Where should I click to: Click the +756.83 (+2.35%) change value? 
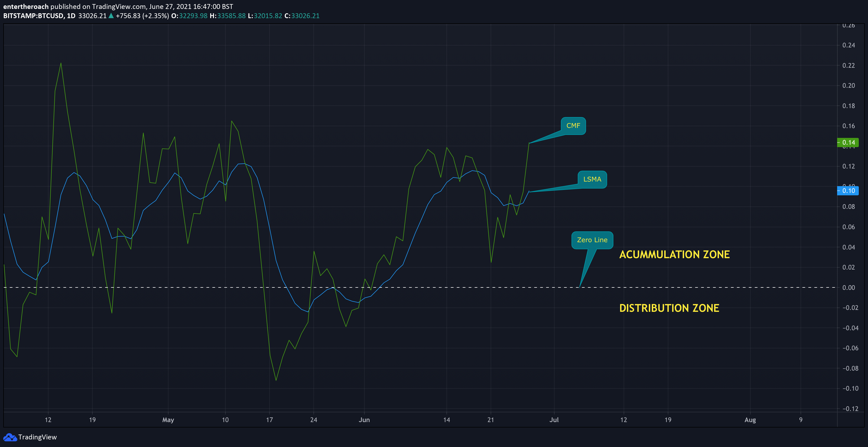point(142,16)
